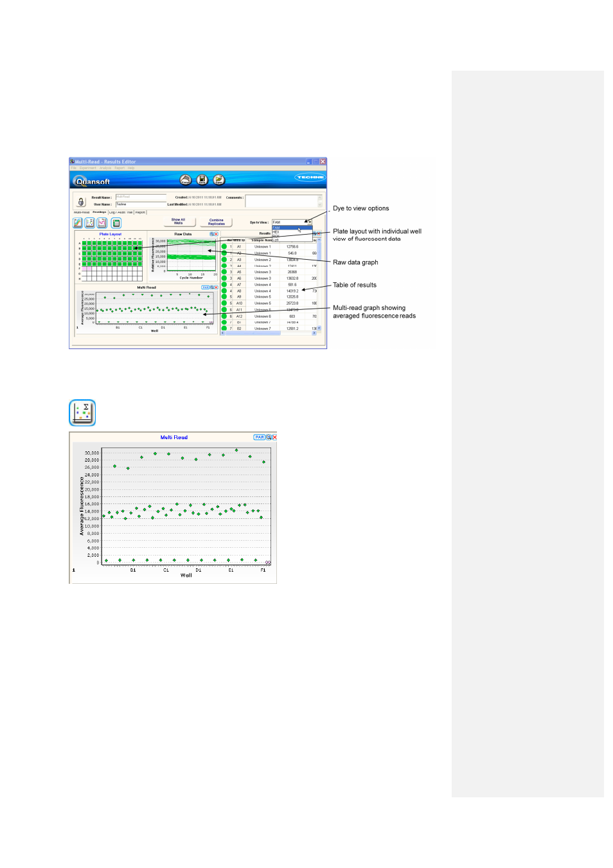Click the pink well in row F
Screen dimensions: 613x868
(85, 268)
